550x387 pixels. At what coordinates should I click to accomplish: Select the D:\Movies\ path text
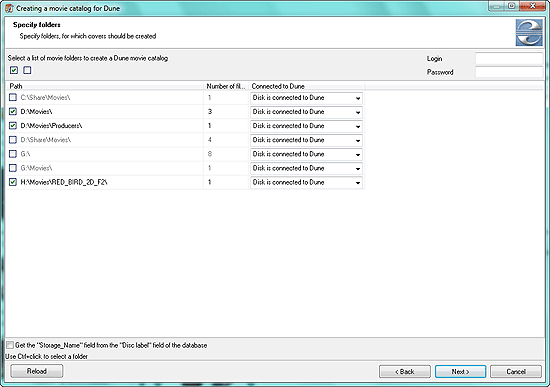[36, 112]
